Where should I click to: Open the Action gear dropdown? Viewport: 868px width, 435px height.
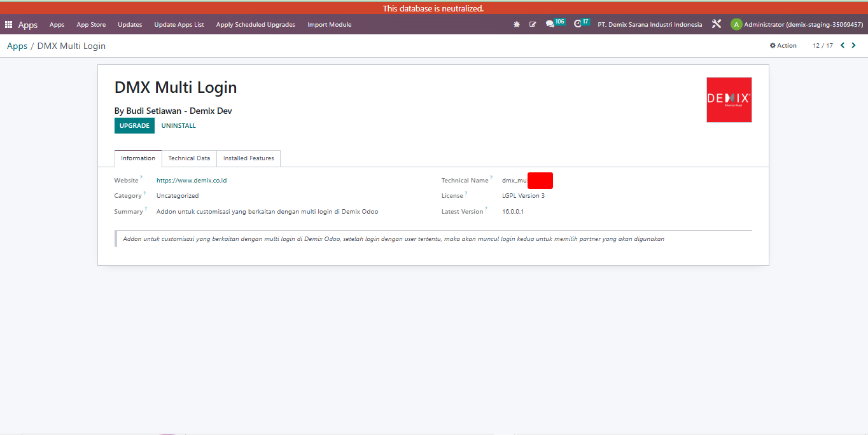click(x=783, y=46)
